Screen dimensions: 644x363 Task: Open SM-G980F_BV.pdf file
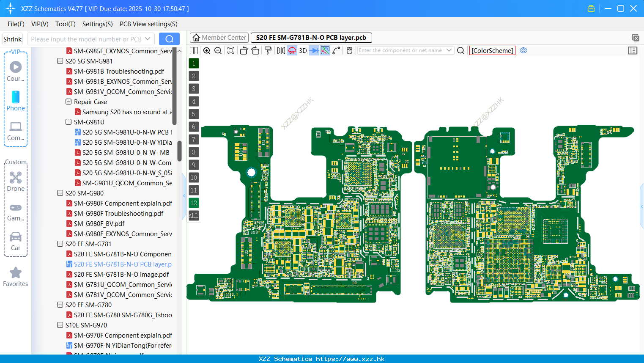coord(99,223)
